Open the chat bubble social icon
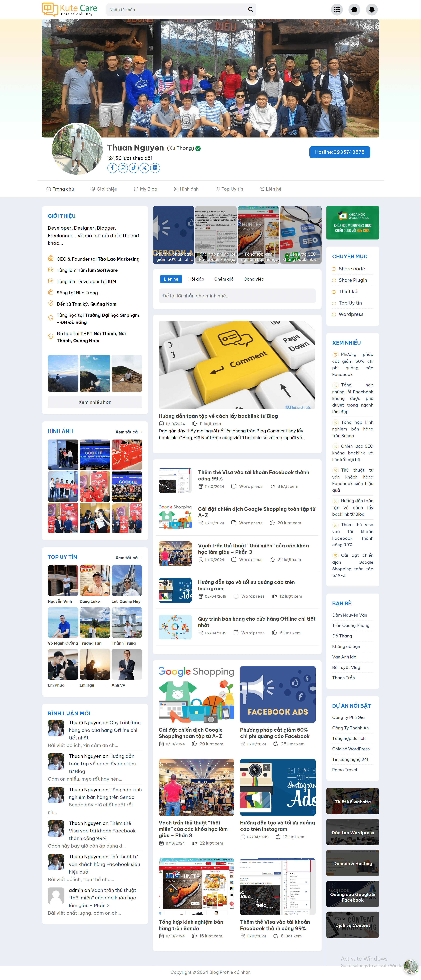The height and width of the screenshot is (980, 421). tap(155, 168)
